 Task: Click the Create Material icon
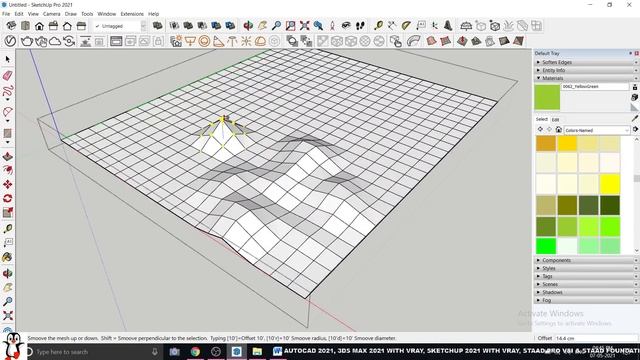635,97
